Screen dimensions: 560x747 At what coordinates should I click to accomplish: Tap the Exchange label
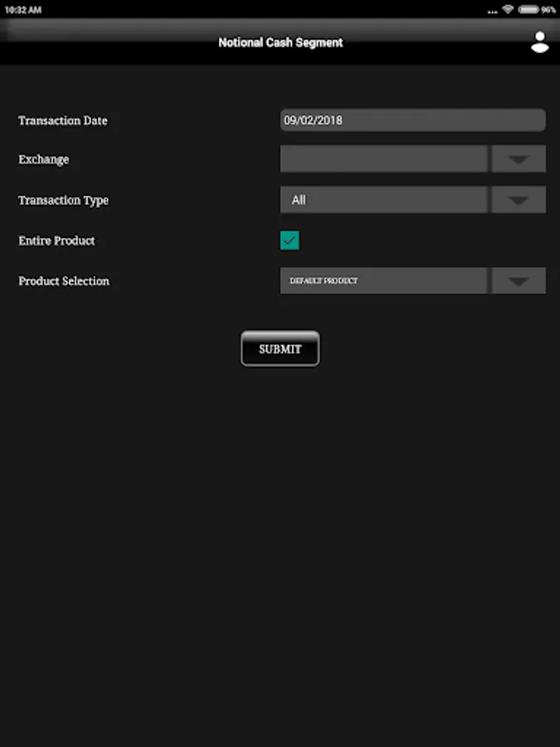point(44,159)
